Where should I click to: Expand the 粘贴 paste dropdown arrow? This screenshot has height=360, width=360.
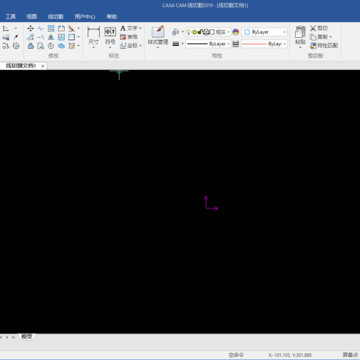[300, 48]
